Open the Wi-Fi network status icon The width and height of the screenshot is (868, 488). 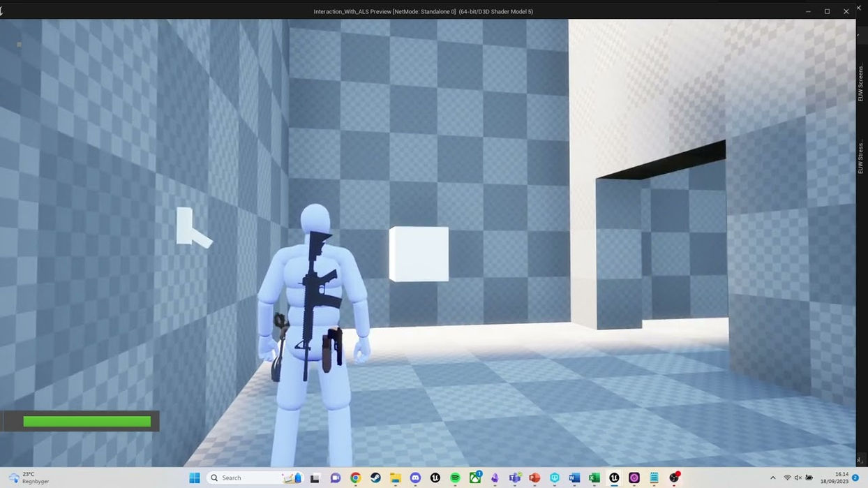pyautogui.click(x=787, y=478)
